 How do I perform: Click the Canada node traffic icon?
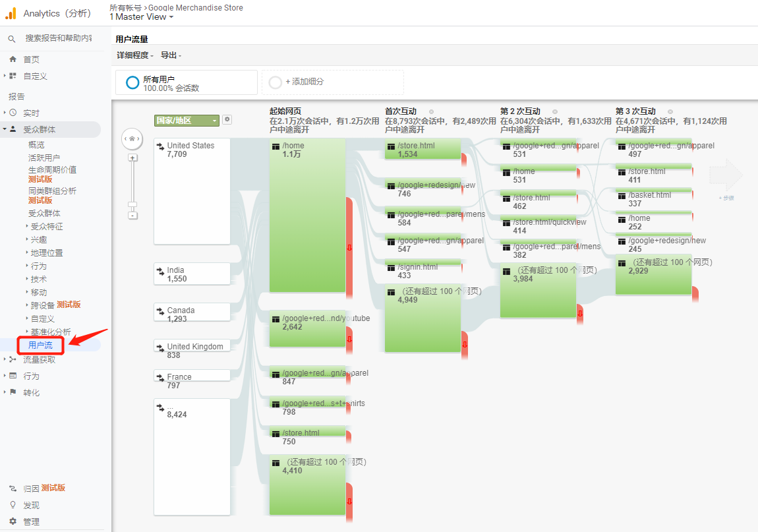click(160, 311)
